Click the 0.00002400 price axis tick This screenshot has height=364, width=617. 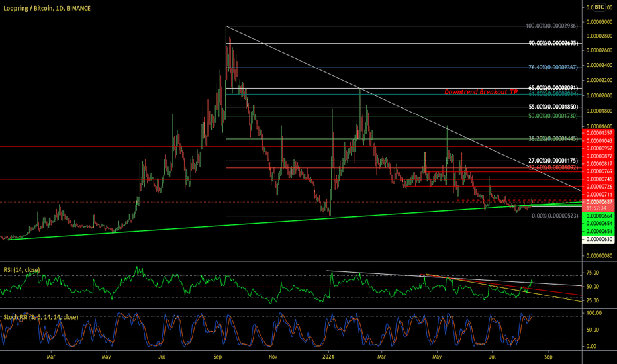[599, 65]
